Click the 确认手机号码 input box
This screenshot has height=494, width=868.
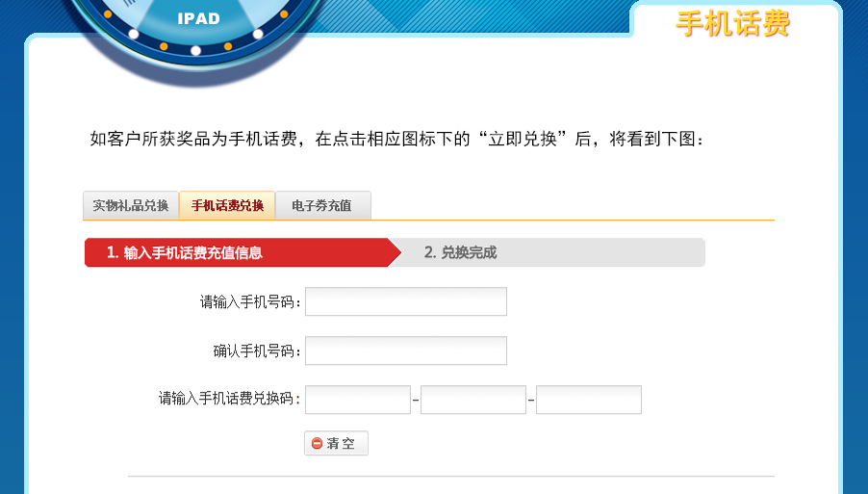pyautogui.click(x=405, y=351)
